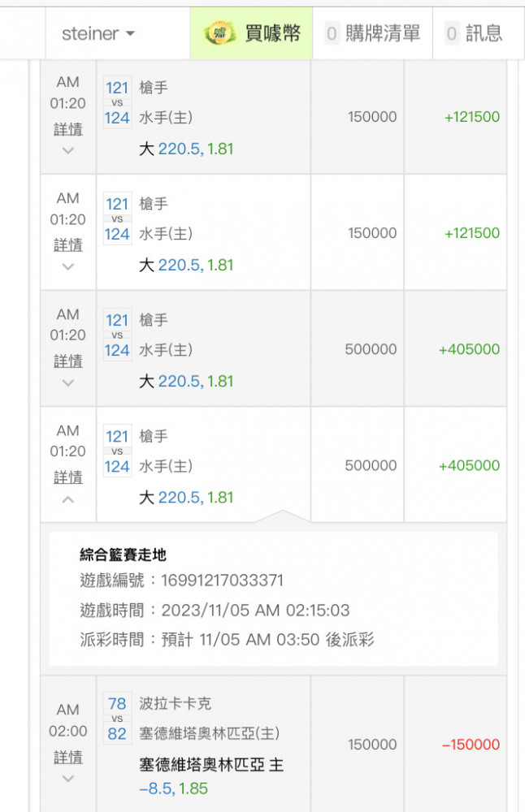Viewport: 525px width, 812px height.
Task: Click 詳情 link of the first bet row
Action: (x=68, y=129)
